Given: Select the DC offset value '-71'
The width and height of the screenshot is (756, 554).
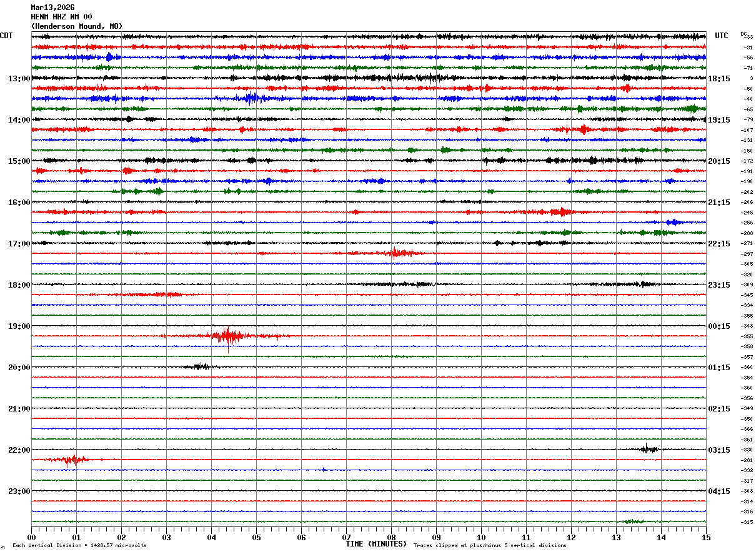Looking at the screenshot, I should tap(747, 68).
